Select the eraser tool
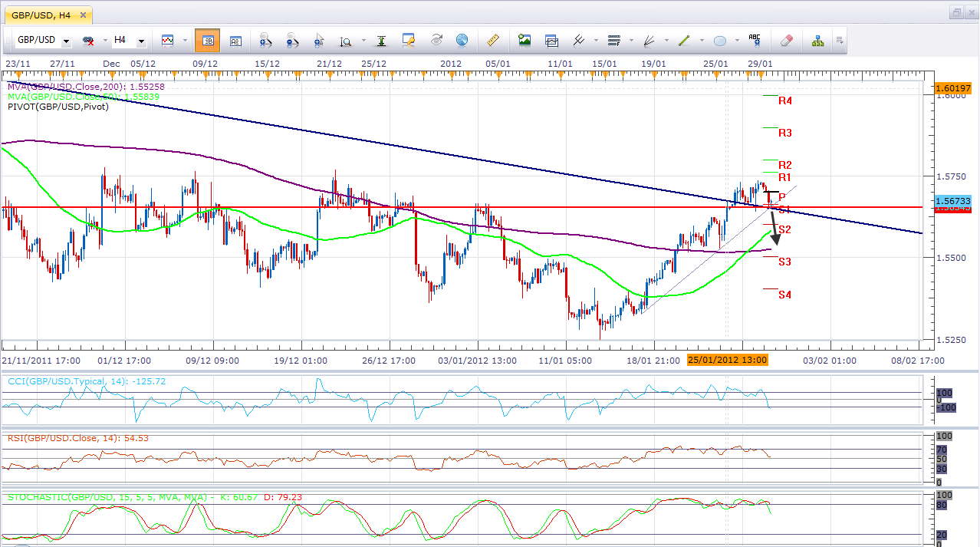The image size is (980, 547). coord(785,40)
